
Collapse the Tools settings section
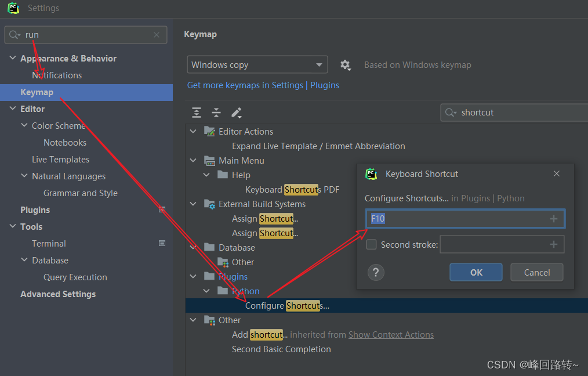[x=13, y=226]
